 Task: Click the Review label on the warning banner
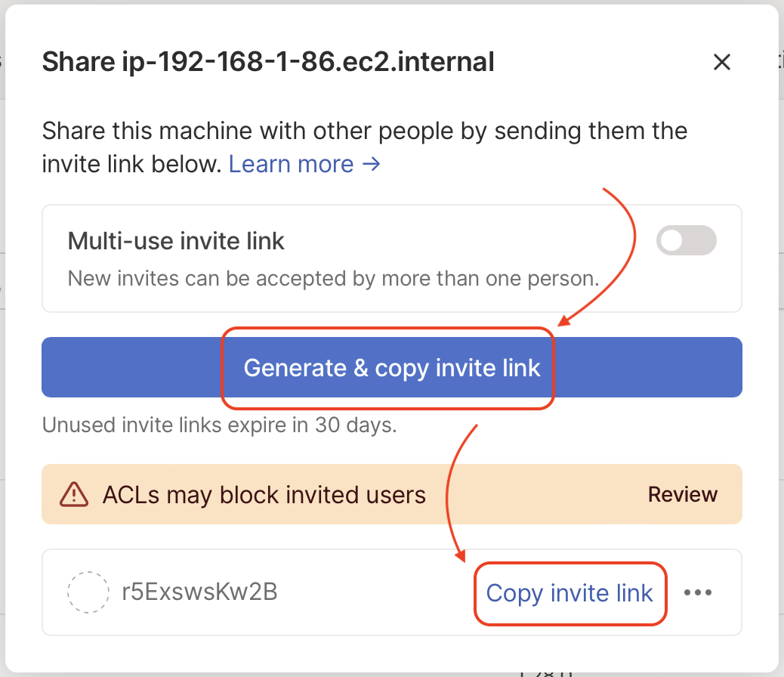682,494
